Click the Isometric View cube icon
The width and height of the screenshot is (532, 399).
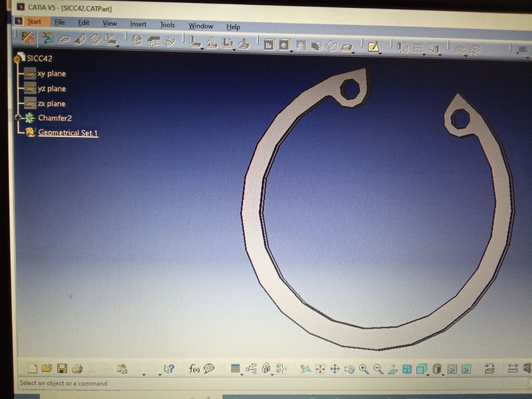tap(421, 369)
